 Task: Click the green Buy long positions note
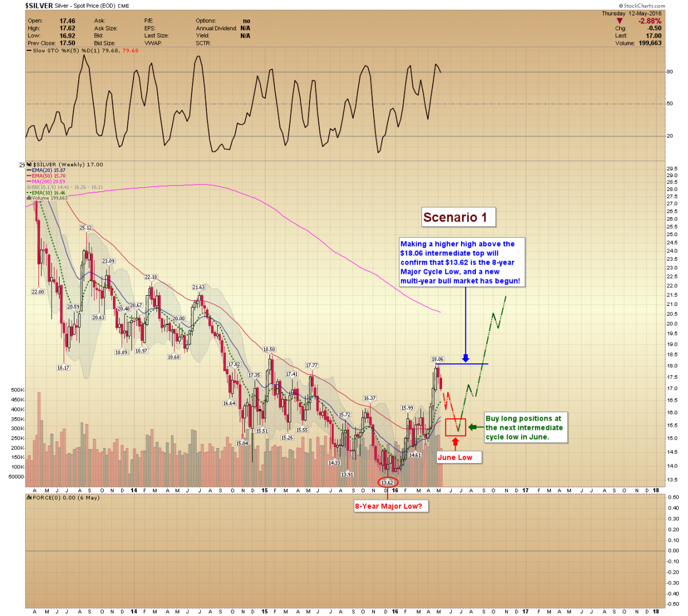coord(525,427)
